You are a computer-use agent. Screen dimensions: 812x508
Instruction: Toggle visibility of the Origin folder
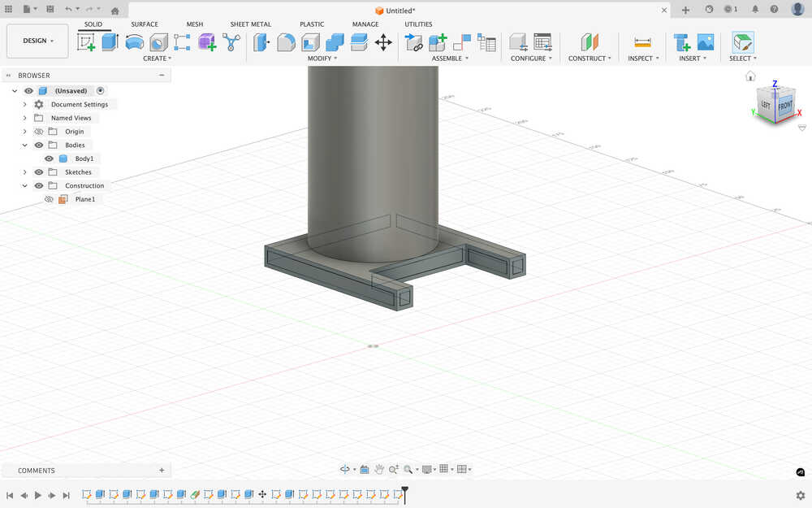(x=38, y=132)
